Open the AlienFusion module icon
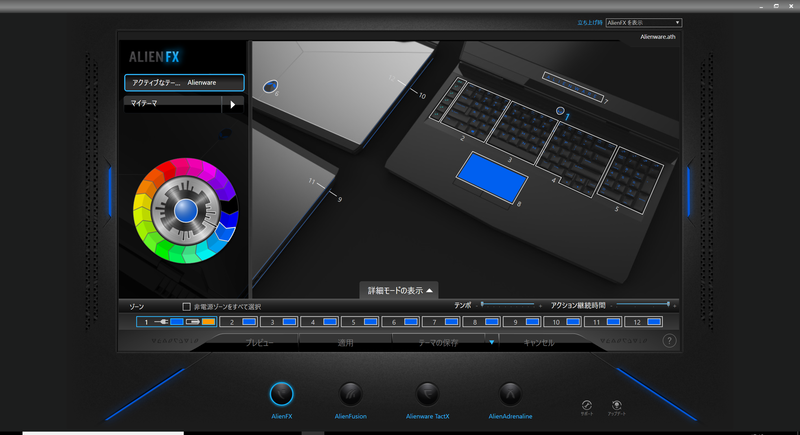Screen dimensions: 800x435 (x=351, y=394)
